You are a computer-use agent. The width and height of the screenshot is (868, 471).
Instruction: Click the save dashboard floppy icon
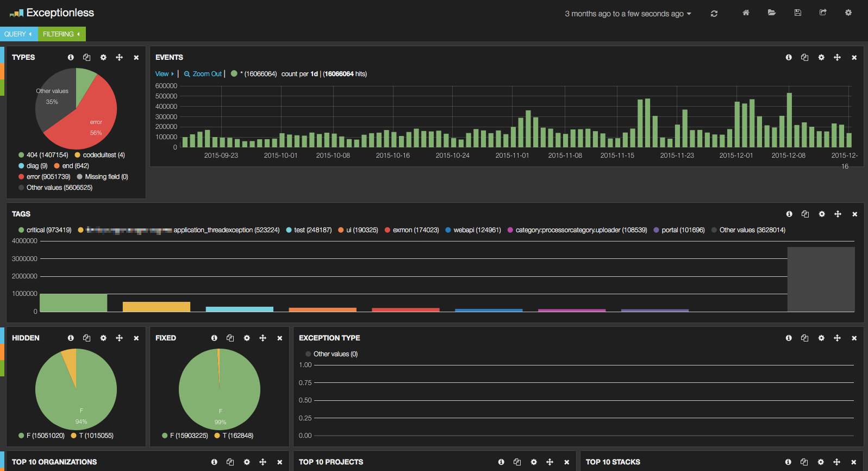coord(797,13)
